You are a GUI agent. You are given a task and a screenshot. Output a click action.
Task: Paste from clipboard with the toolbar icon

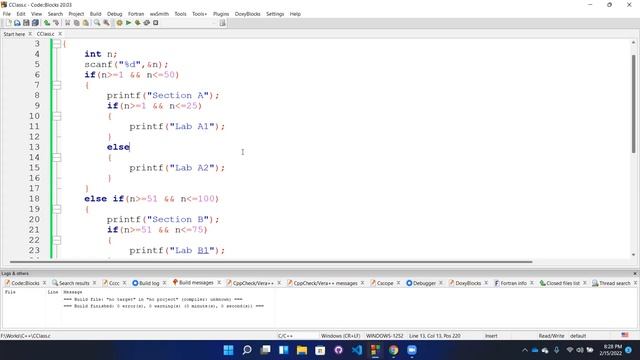pyautogui.click(x=85, y=23)
